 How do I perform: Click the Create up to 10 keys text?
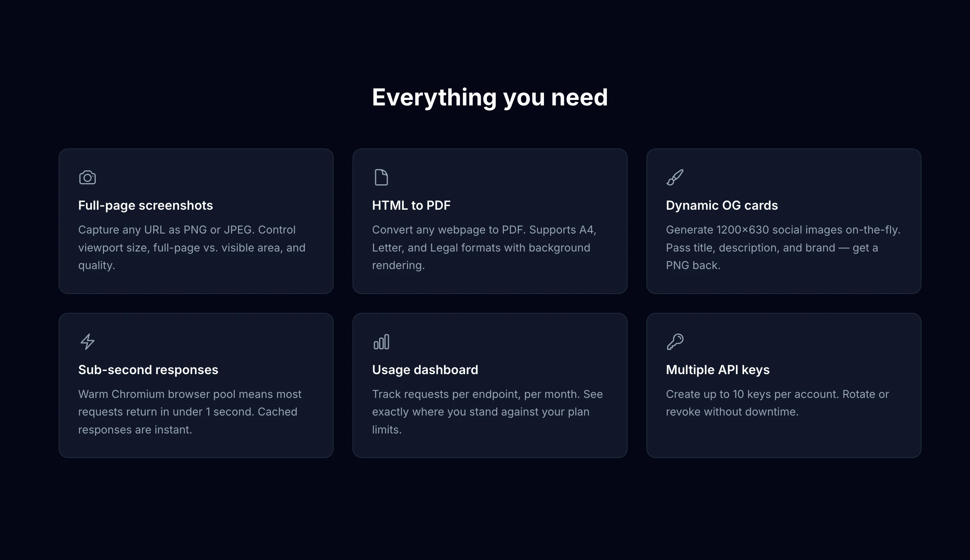pyautogui.click(x=777, y=403)
